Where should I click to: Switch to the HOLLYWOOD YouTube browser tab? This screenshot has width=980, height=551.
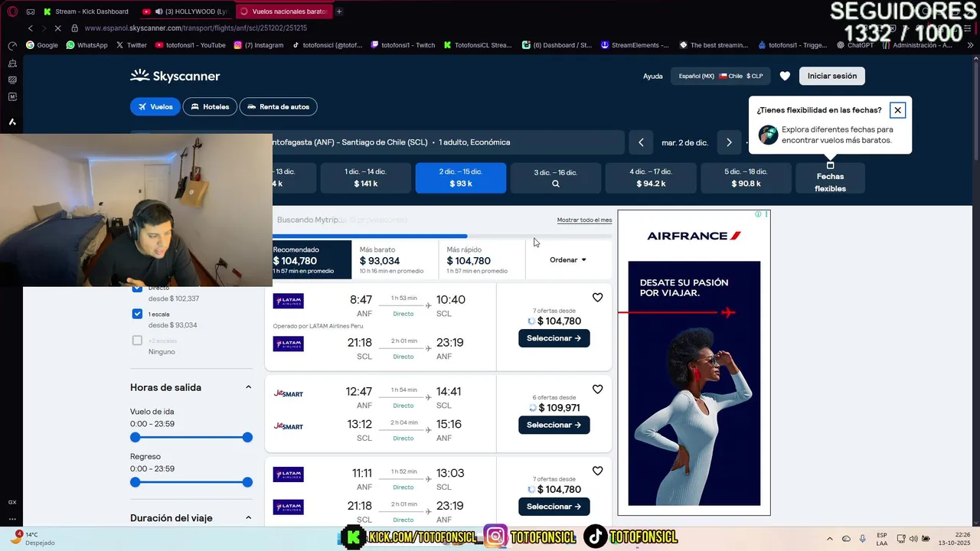coord(186,11)
